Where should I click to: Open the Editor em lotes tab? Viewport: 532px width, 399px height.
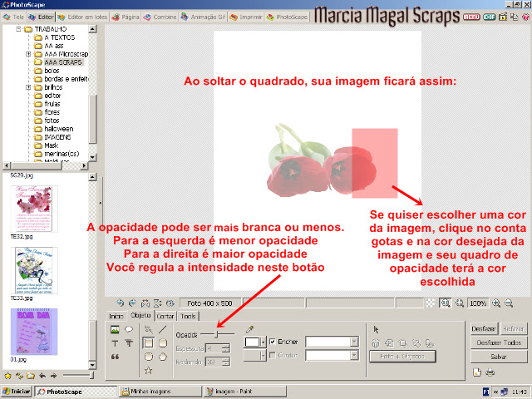82,17
